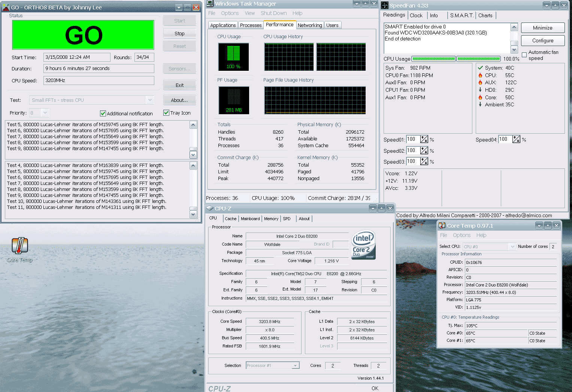Screen dimensions: 572x392
Task: Toggle the Tray Icon checkbox in ORTHOS
Action: tap(166, 113)
